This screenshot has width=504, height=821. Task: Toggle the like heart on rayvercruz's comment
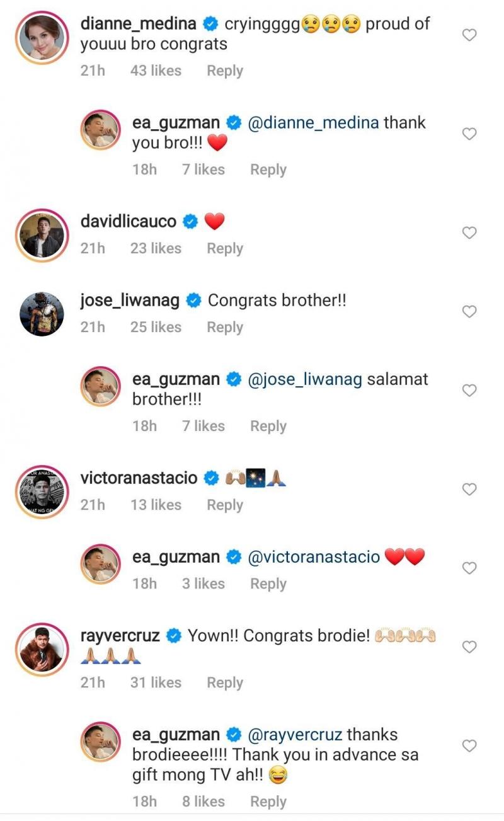tap(468, 646)
